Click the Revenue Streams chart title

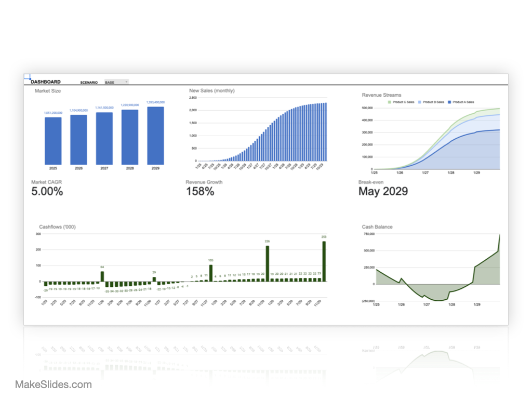click(x=381, y=95)
